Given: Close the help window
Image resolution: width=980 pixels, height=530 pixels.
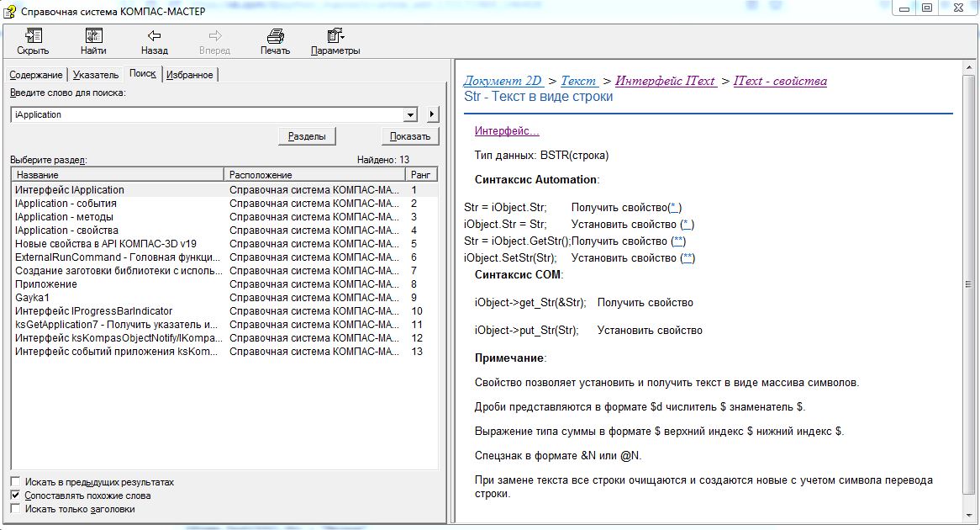Looking at the screenshot, I should 958,8.
